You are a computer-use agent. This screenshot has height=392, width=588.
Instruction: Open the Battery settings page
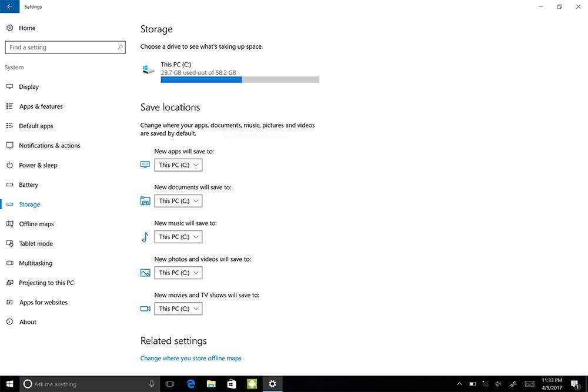pos(28,185)
